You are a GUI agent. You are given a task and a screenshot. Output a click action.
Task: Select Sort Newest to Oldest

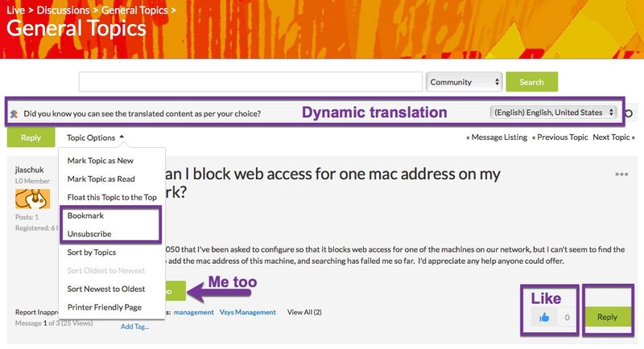point(106,289)
